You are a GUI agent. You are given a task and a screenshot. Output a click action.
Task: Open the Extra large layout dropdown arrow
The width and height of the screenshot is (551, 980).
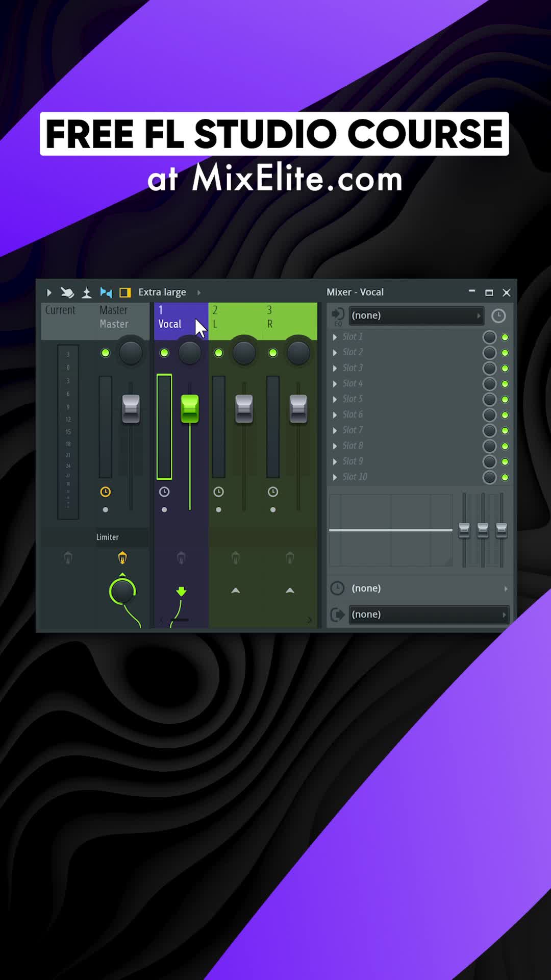199,292
